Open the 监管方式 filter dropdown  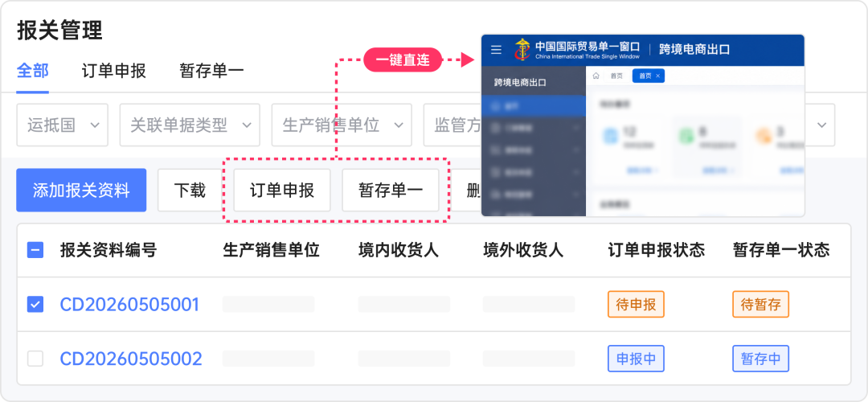coord(452,125)
